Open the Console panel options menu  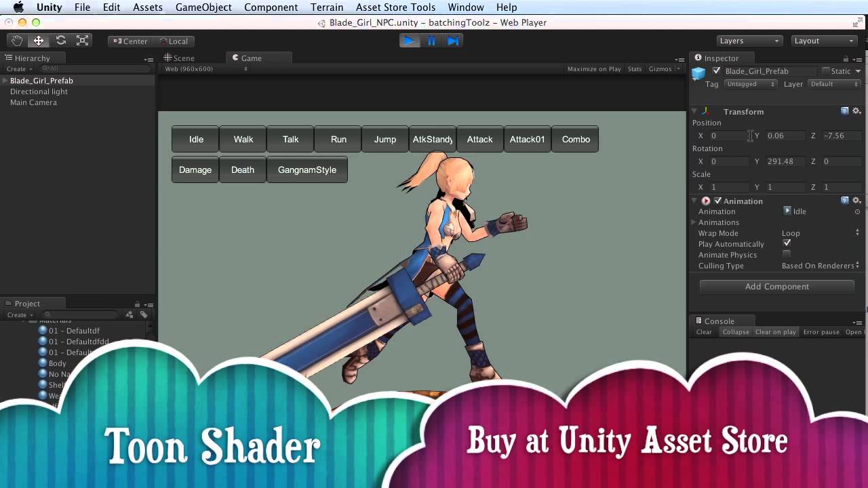pos(857,322)
